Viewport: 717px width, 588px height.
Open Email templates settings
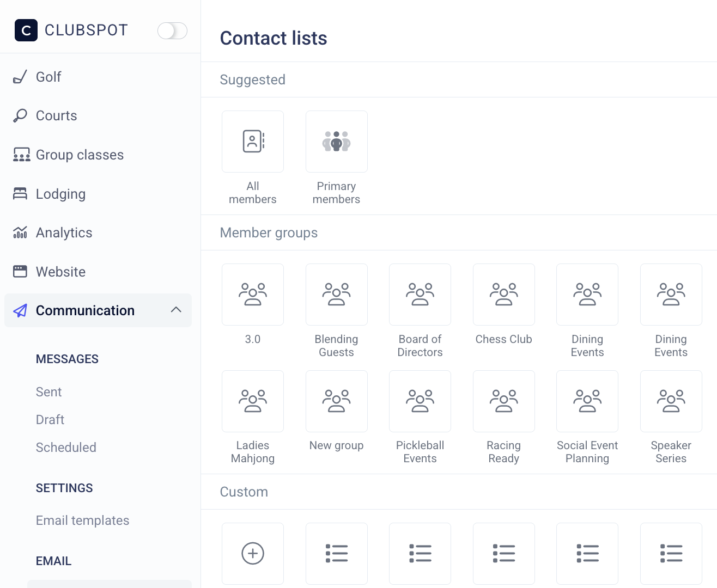point(82,520)
